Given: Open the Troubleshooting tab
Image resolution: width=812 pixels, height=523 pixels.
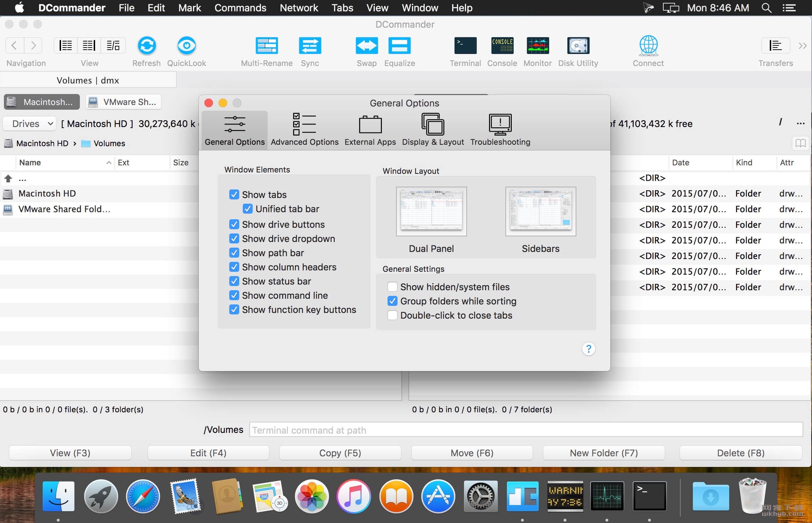Looking at the screenshot, I should (500, 130).
